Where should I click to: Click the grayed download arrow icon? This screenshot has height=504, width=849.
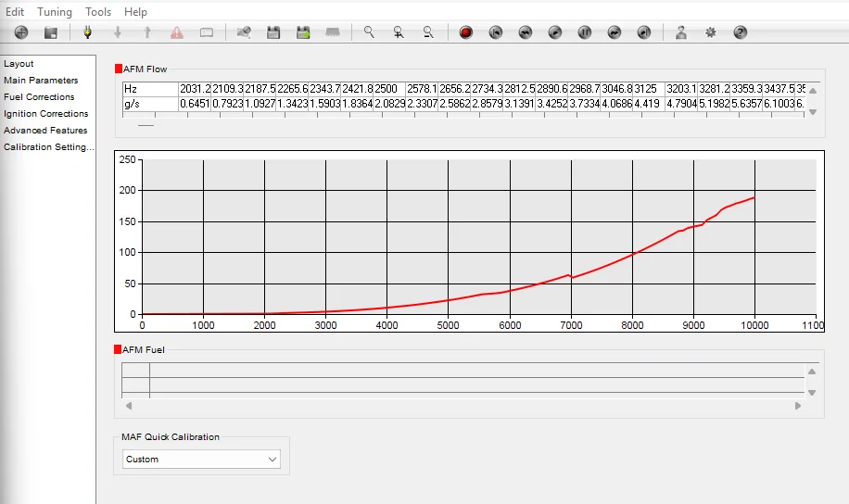click(x=117, y=32)
